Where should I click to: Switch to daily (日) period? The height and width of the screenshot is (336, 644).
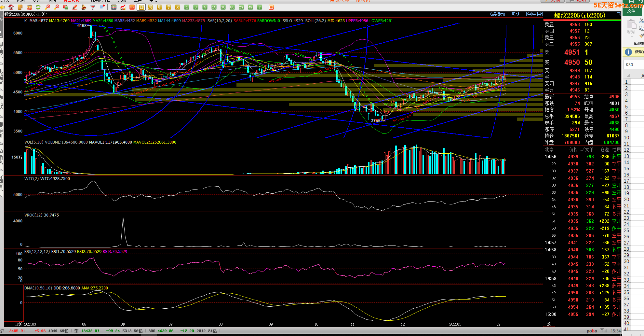coord(141,7)
